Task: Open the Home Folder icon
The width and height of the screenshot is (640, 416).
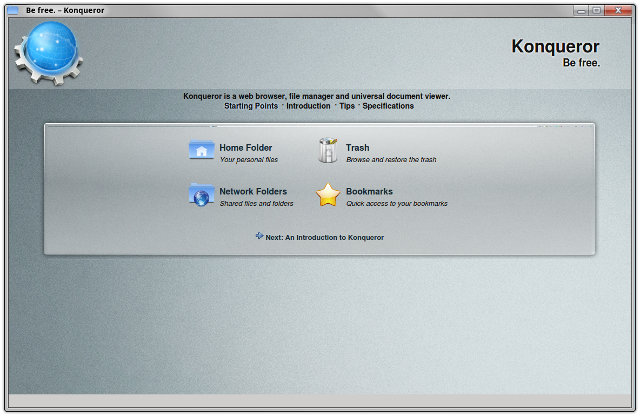Action: (202, 150)
